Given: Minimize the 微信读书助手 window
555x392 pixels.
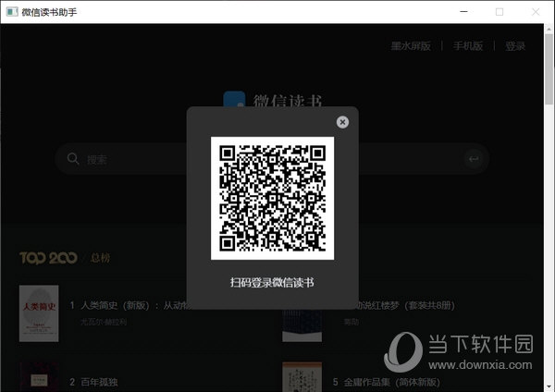Looking at the screenshot, I should tap(463, 12).
